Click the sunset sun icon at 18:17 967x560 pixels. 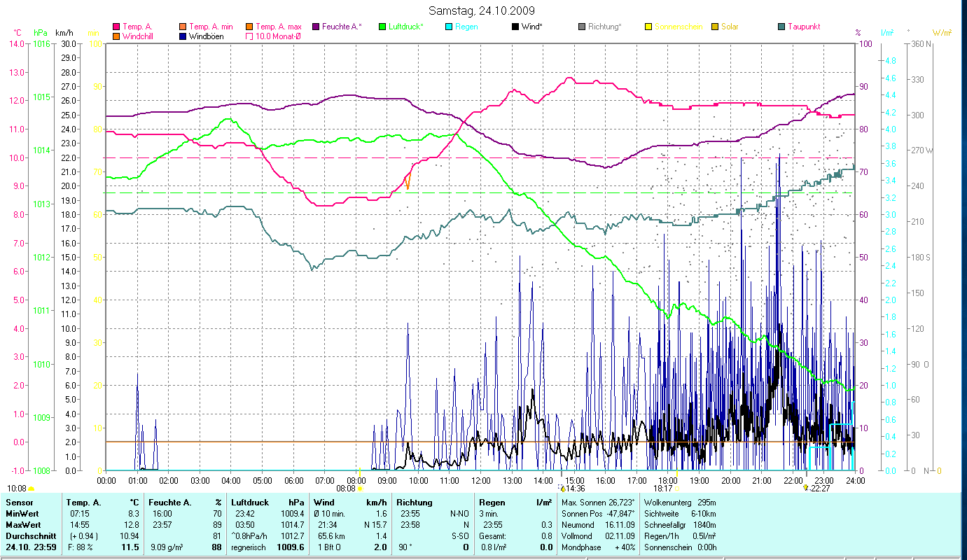(x=676, y=489)
